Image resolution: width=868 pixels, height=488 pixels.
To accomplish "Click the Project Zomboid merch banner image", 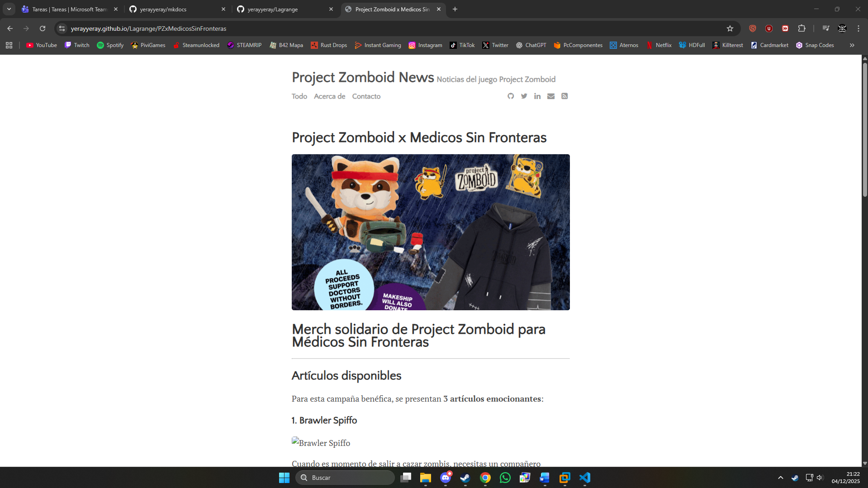I will [431, 232].
